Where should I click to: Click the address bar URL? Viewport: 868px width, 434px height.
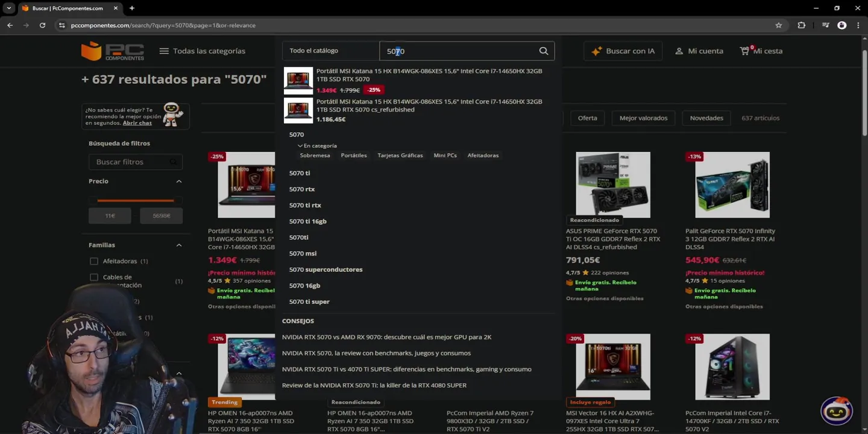click(x=163, y=25)
